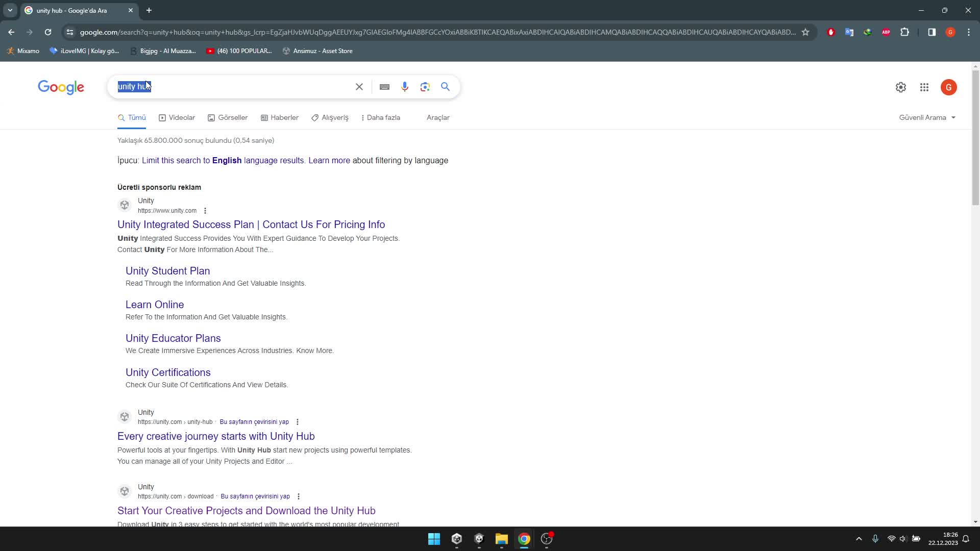Image resolution: width=980 pixels, height=551 pixels.
Task: Open the on-screen keyboard input tool
Action: pos(385,87)
